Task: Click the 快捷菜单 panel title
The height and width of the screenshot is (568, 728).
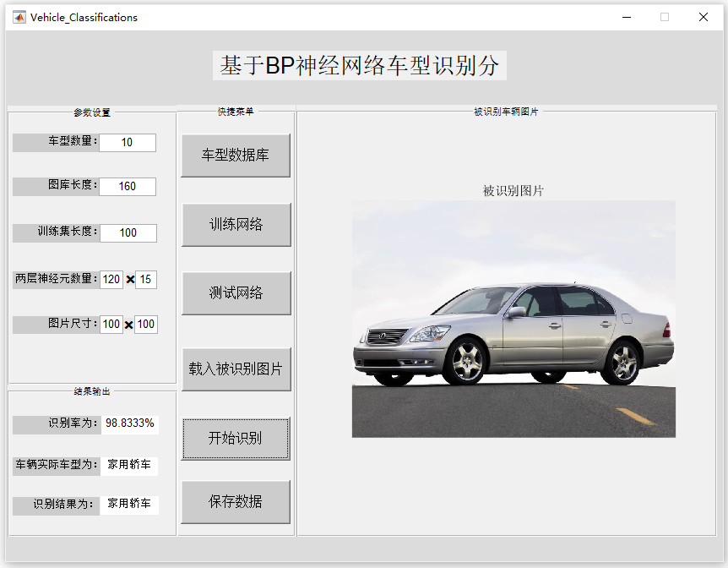Action: coord(236,112)
